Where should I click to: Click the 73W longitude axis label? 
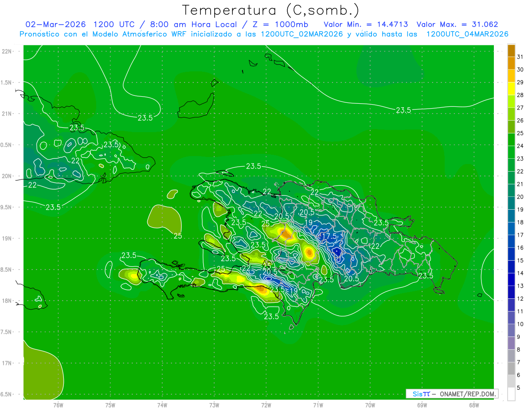pos(214,405)
